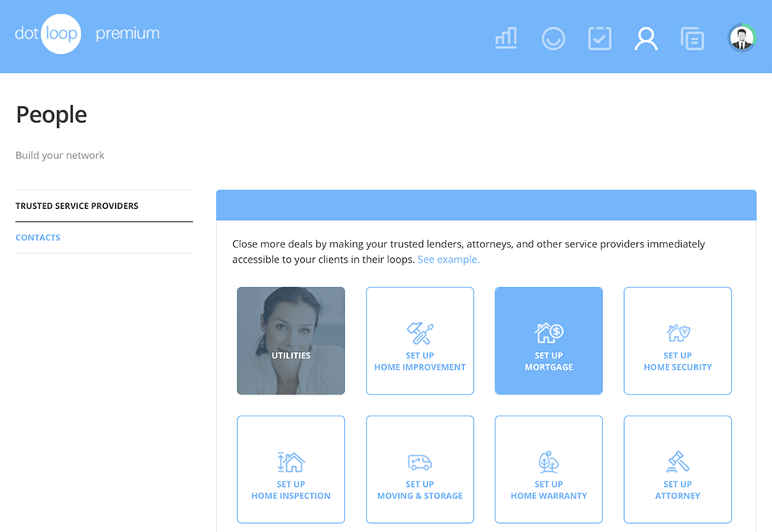Select the Moving & Storage truck icon
The image size is (772, 532).
click(x=420, y=460)
